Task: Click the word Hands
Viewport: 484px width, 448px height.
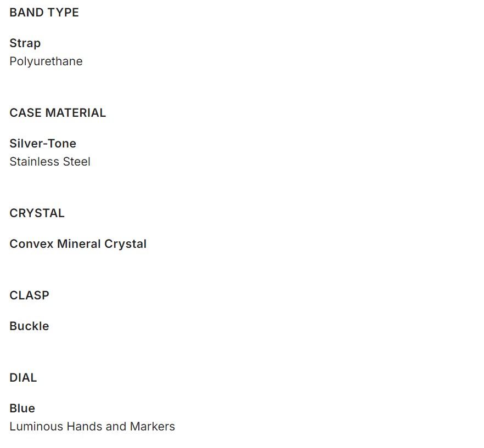Action: [85, 427]
